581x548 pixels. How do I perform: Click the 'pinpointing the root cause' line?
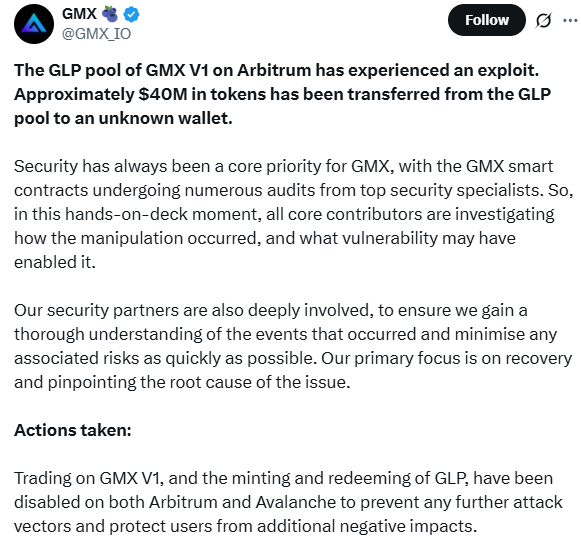coord(182,382)
